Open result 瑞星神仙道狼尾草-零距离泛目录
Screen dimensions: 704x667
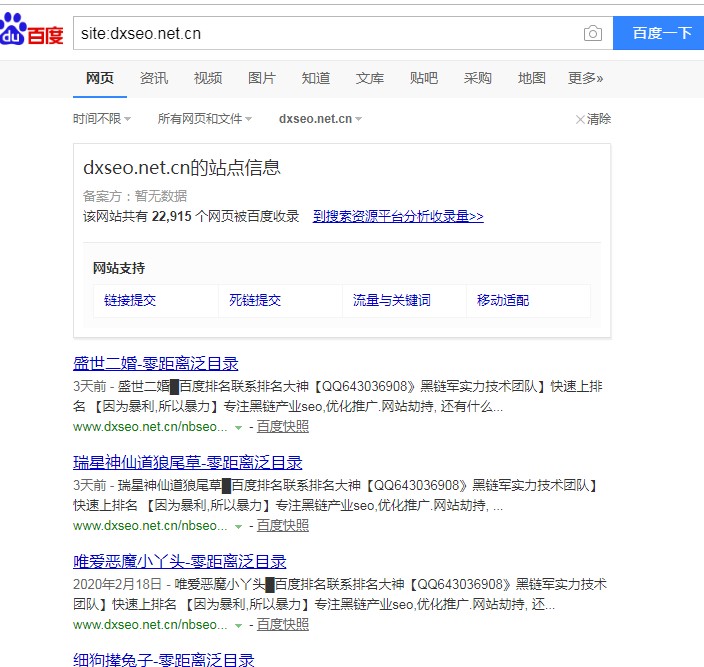click(x=188, y=462)
